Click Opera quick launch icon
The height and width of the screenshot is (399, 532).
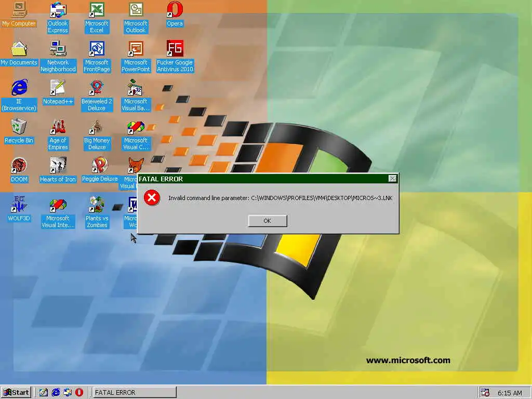coord(79,393)
